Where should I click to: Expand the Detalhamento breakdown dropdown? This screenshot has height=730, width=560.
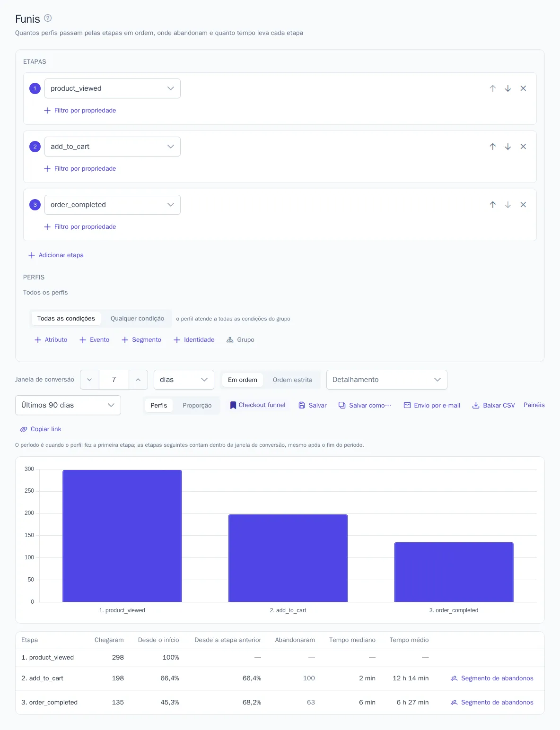click(387, 380)
